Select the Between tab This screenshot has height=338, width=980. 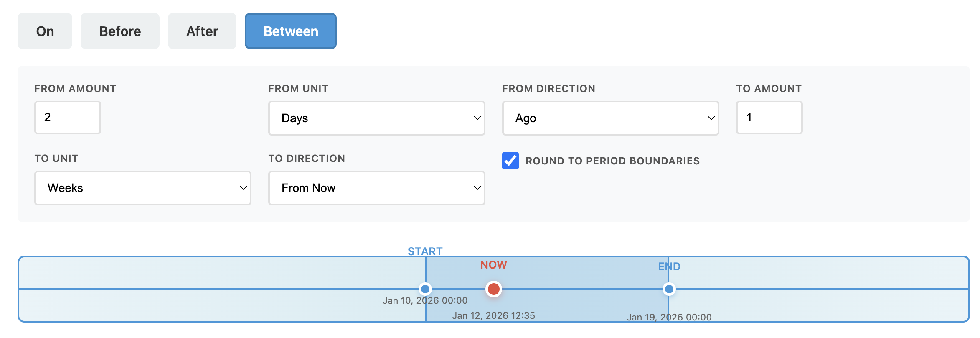coord(290,31)
